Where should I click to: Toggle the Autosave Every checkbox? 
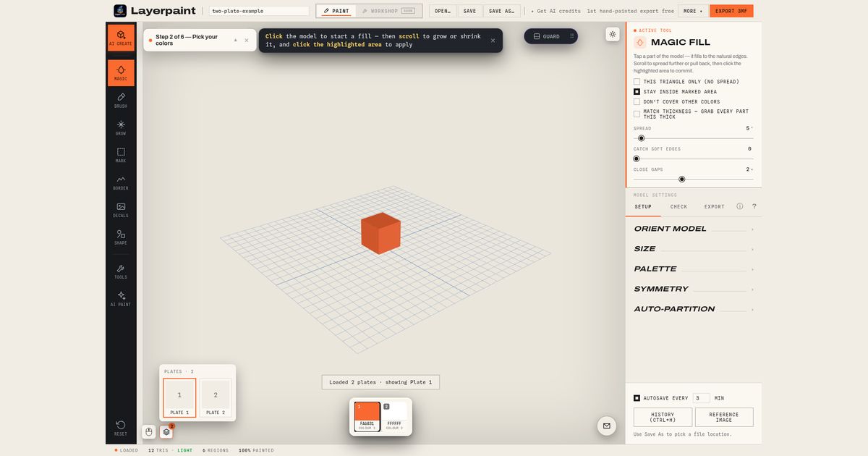pos(637,398)
